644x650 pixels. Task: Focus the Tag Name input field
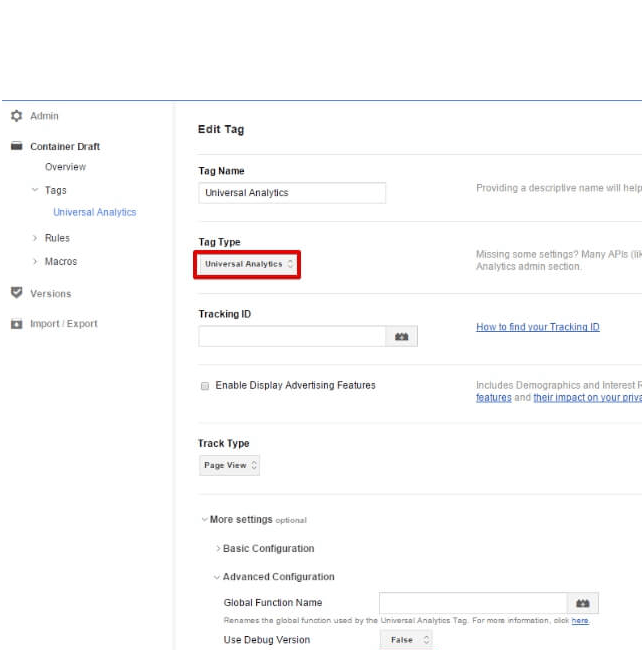(292, 193)
